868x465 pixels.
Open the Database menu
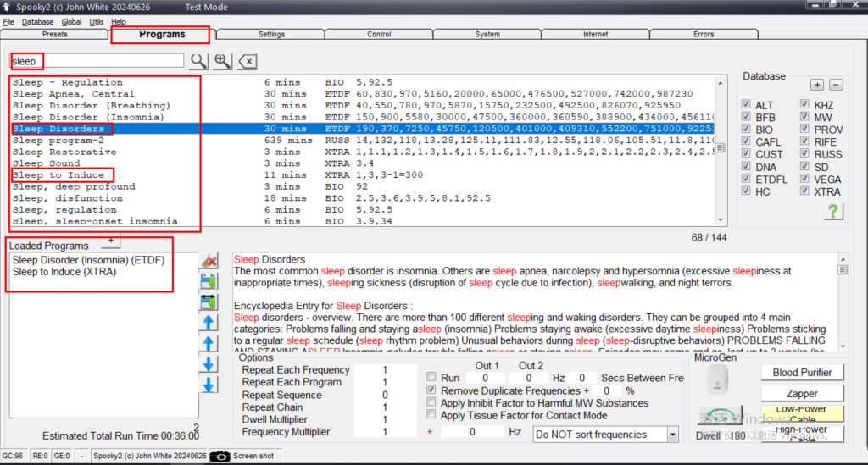[37, 22]
